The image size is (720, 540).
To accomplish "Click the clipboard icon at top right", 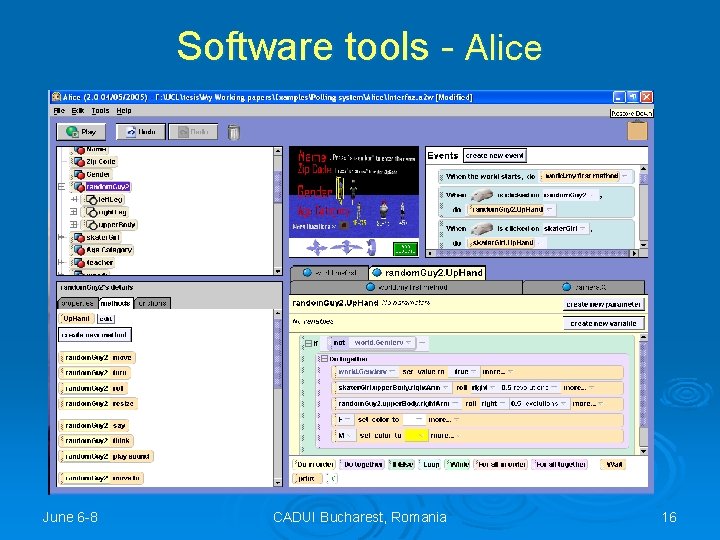I will point(637,130).
